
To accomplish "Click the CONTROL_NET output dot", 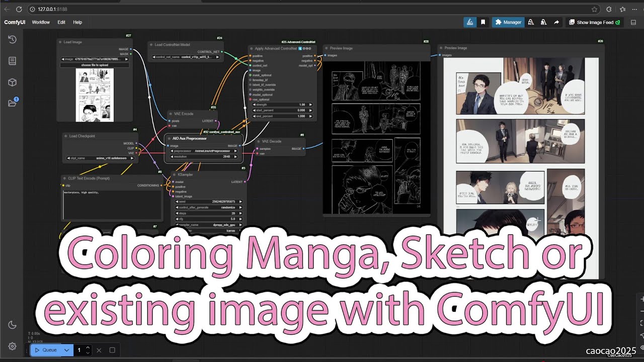I will tap(222, 52).
